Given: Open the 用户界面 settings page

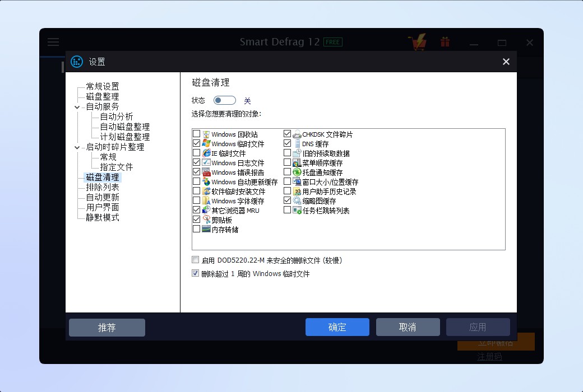Looking at the screenshot, I should (x=103, y=207).
